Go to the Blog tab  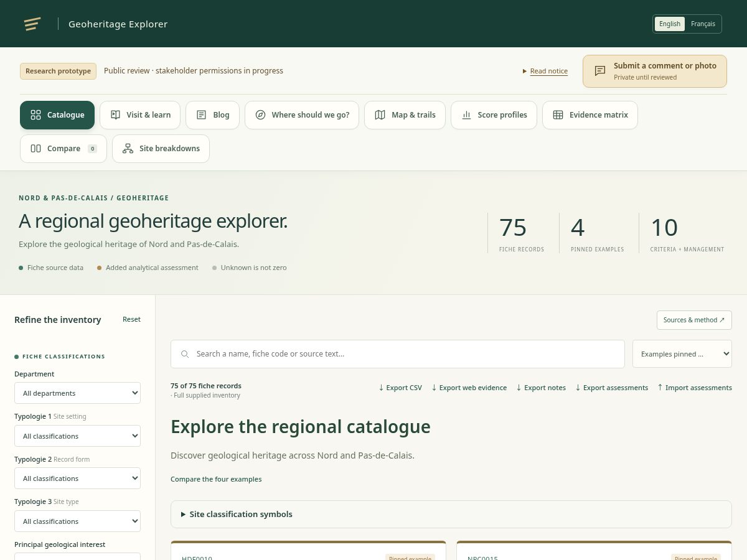coord(212,115)
